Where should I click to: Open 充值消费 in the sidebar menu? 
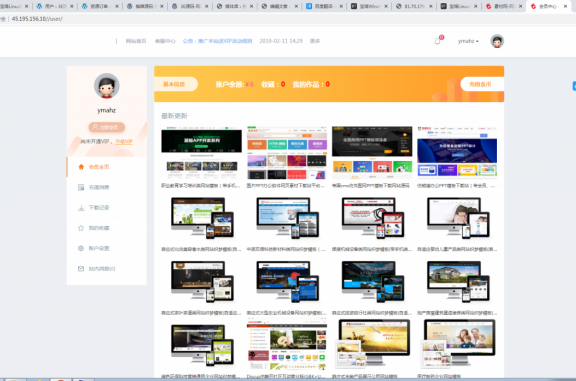[99, 187]
